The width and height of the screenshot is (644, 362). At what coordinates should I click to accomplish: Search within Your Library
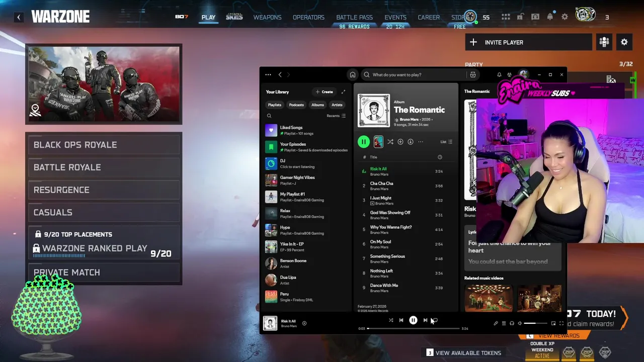[x=269, y=116]
